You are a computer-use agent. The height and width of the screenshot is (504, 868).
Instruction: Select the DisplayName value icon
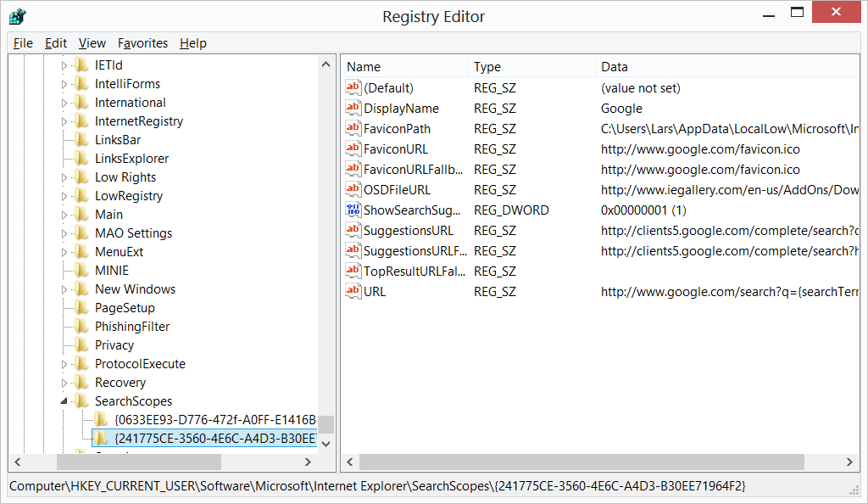point(353,108)
